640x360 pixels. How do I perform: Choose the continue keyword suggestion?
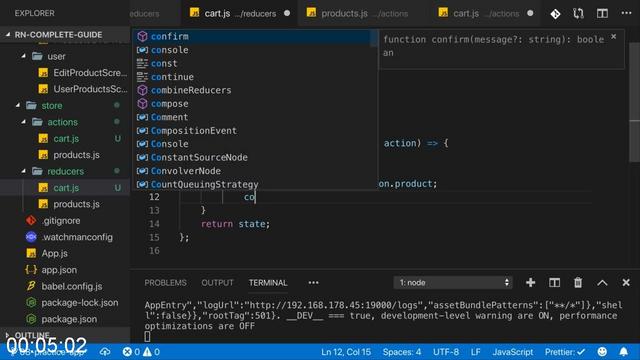(255, 77)
